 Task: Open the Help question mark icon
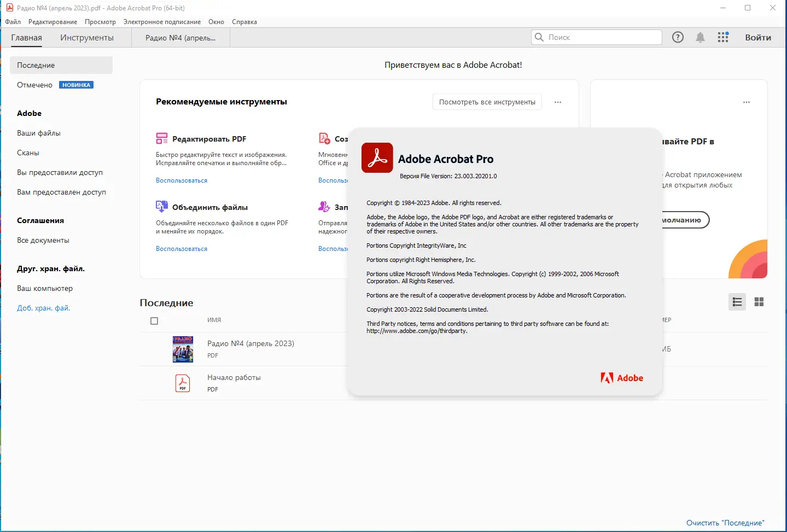pyautogui.click(x=678, y=37)
